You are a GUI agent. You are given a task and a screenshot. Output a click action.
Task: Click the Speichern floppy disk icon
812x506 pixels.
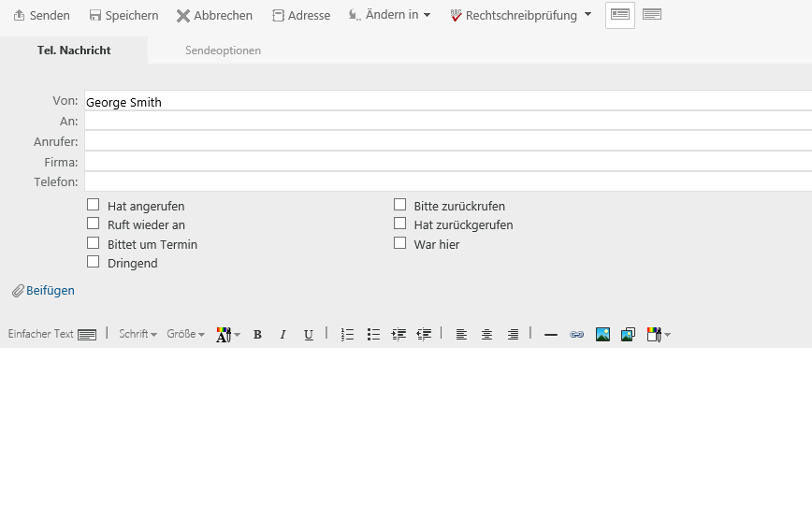click(95, 16)
